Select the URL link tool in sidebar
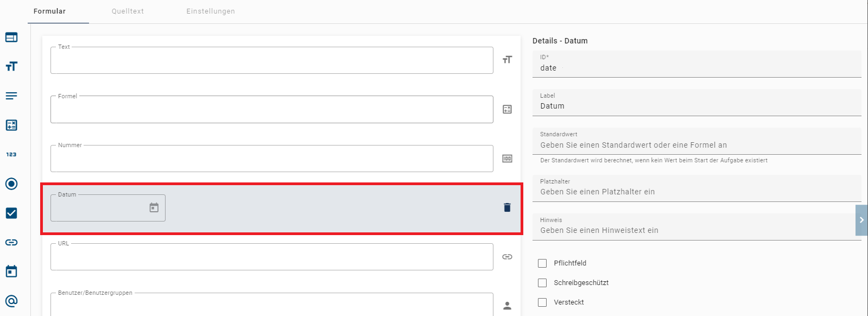 pyautogui.click(x=11, y=242)
